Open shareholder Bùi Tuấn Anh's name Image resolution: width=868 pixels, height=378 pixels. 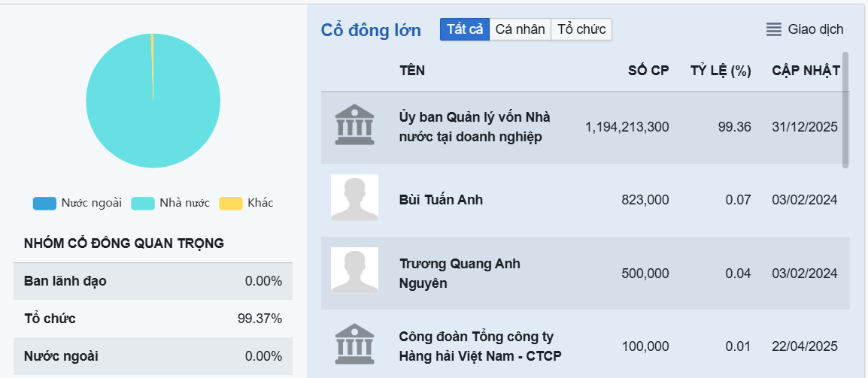[x=441, y=200]
